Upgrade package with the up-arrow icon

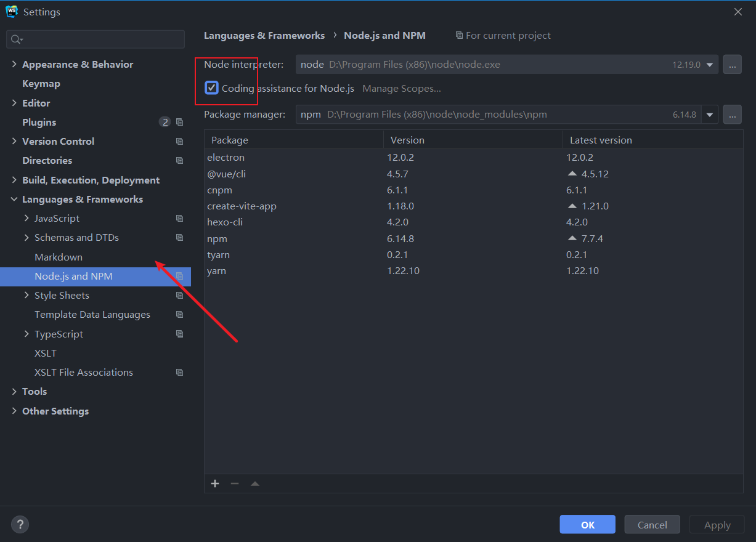coord(255,483)
